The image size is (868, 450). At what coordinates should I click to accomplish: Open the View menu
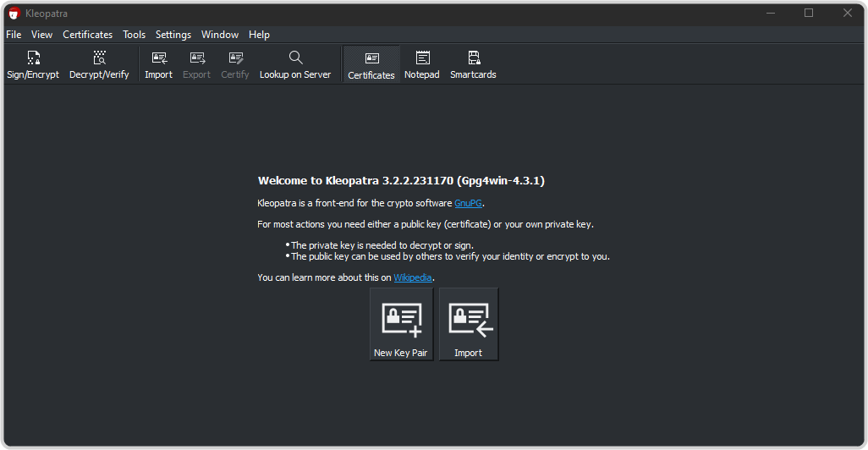[x=42, y=35]
